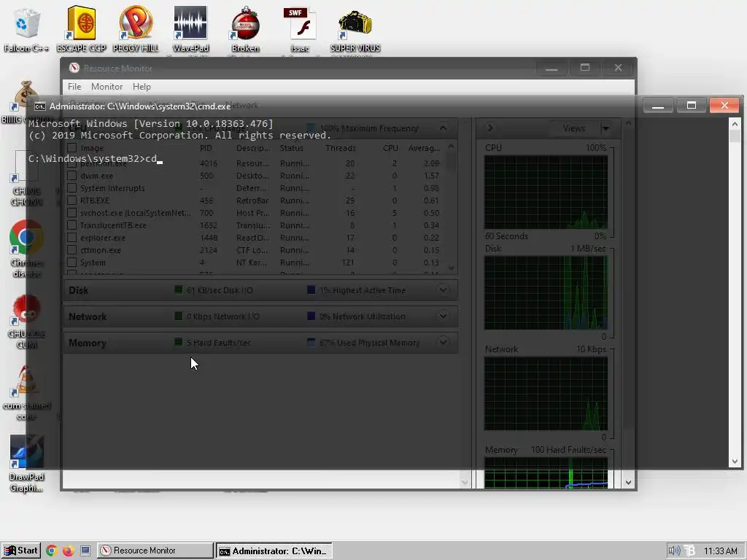Minimize the cmd.exe window
Screen dimensions: 747x560
[x=658, y=106]
